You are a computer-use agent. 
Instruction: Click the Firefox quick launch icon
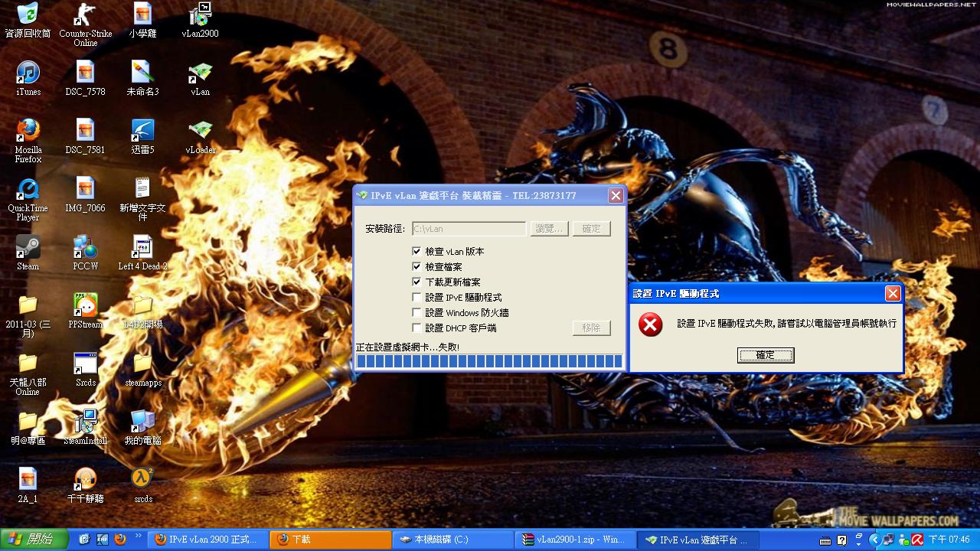pyautogui.click(x=120, y=540)
